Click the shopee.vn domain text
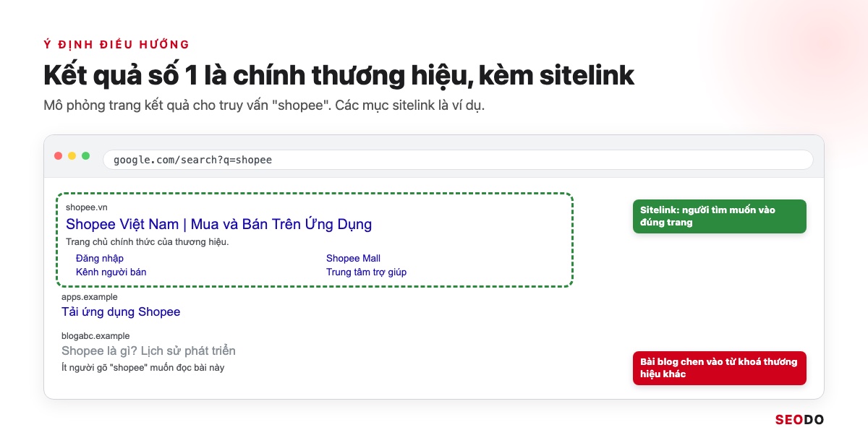 tap(86, 208)
